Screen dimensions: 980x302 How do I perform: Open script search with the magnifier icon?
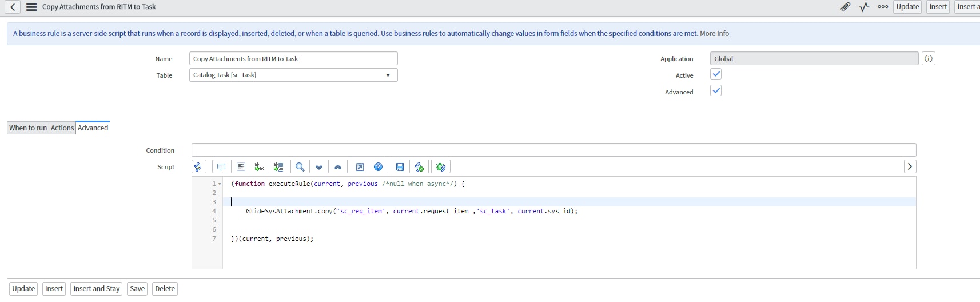tap(300, 166)
